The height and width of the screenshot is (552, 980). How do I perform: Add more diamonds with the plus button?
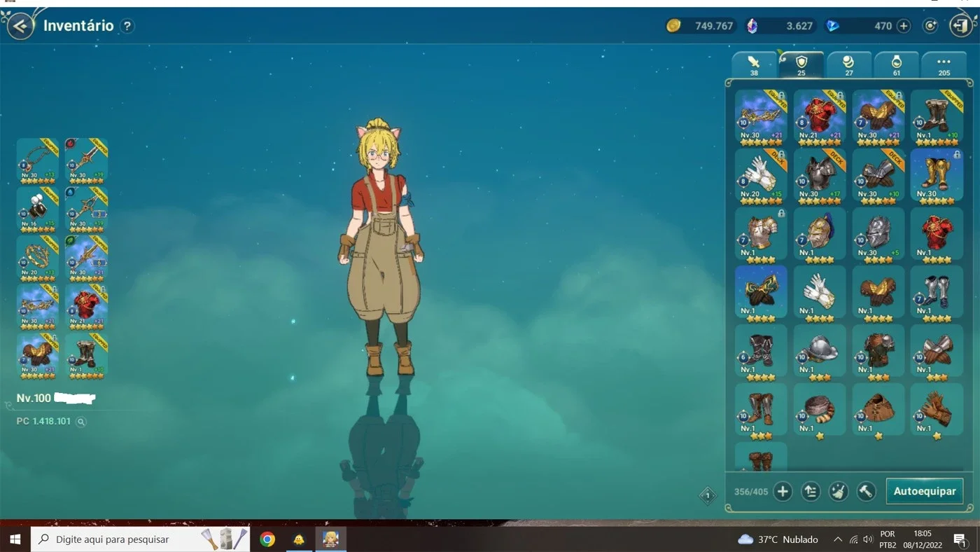pos(904,26)
